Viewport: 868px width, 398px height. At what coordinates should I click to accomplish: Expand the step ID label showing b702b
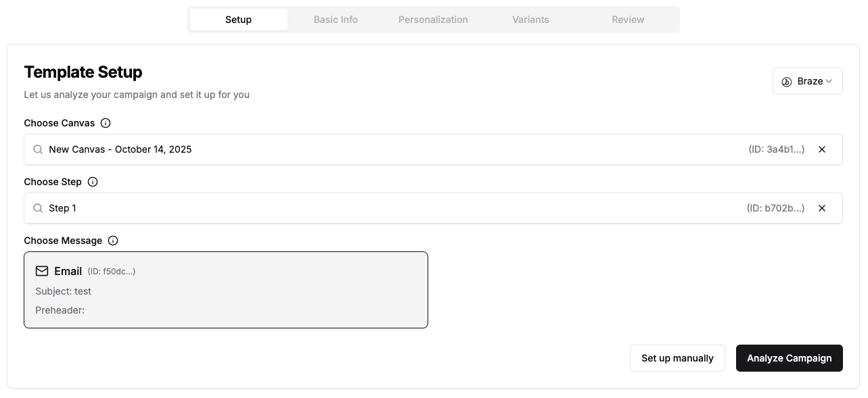[777, 208]
